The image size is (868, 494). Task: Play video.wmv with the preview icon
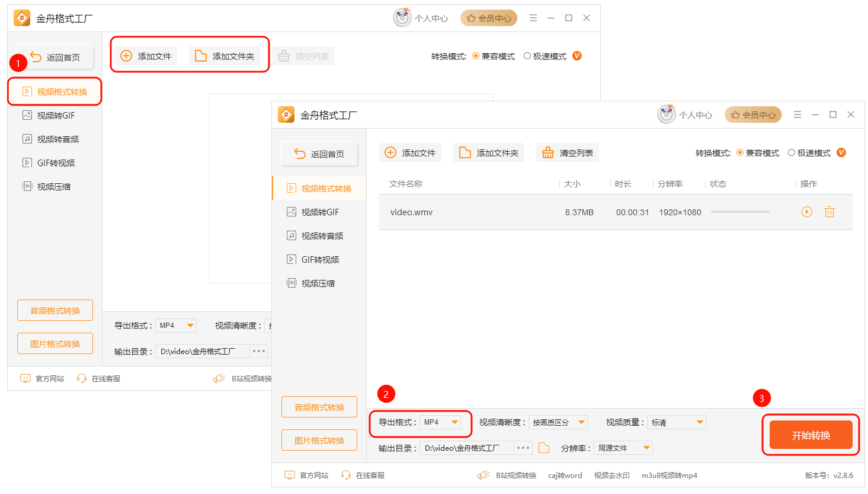806,212
